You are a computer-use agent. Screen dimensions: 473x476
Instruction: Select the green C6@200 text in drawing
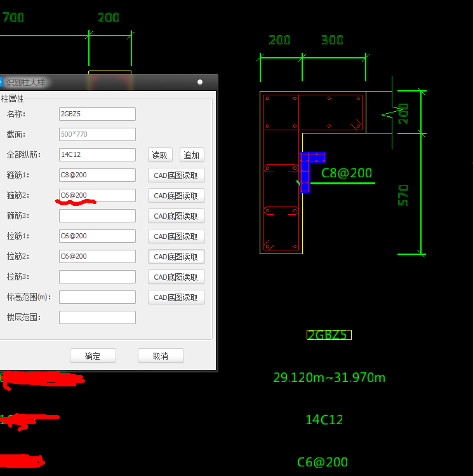click(x=323, y=462)
